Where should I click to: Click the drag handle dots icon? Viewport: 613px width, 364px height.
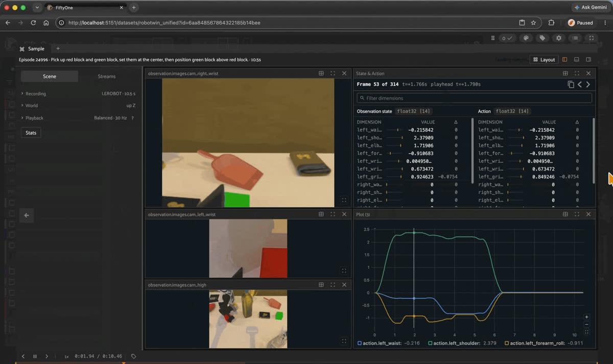(493, 38)
